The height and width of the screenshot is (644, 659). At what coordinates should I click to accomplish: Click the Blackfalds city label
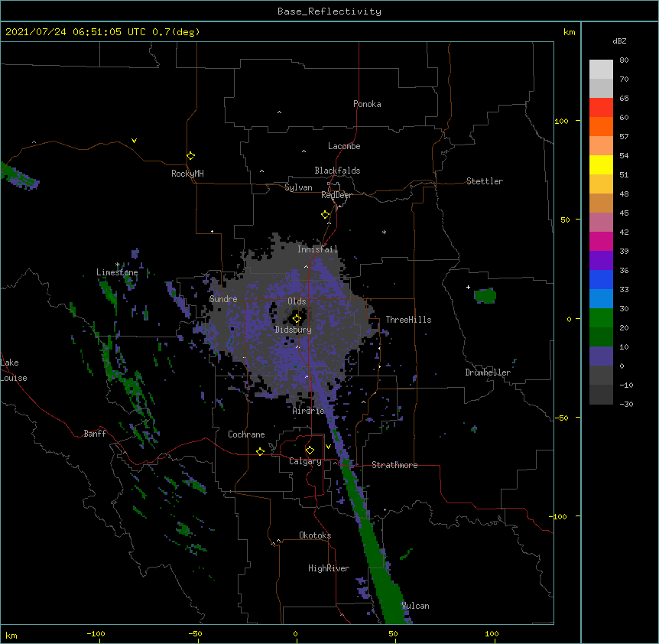click(337, 171)
